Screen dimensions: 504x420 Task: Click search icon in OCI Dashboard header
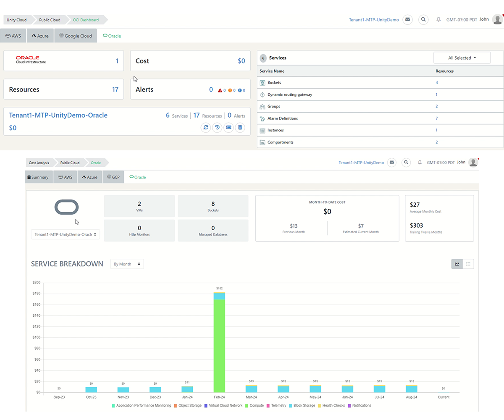[423, 19]
